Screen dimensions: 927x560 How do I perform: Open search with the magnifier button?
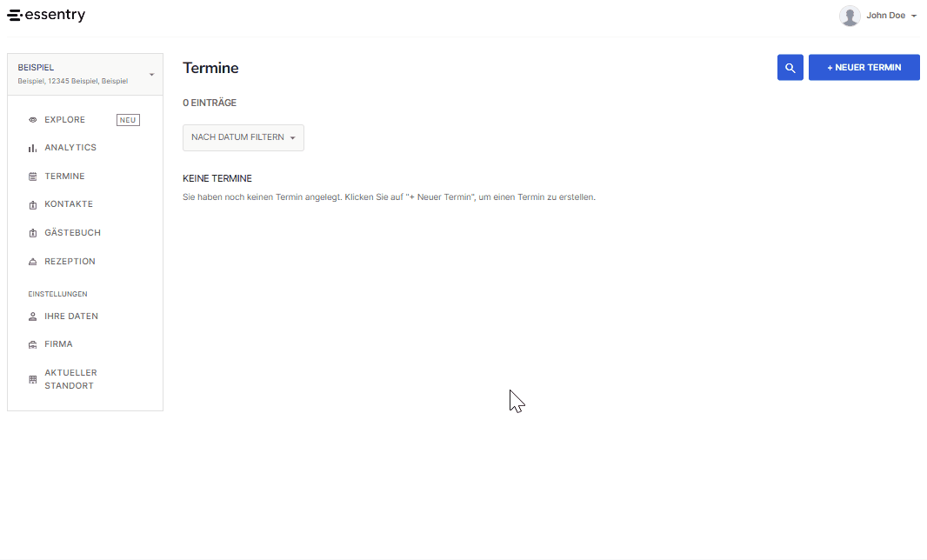[x=790, y=68]
